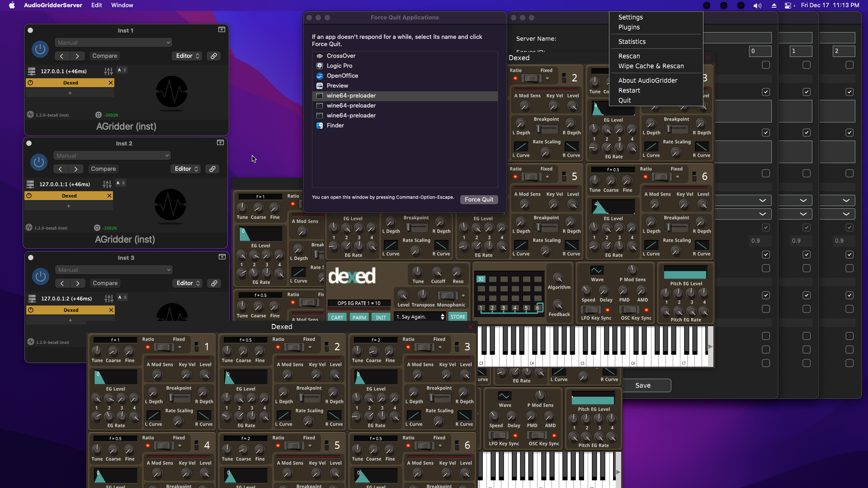Toggle on/off switch of front Dexed operator 1

(196, 347)
